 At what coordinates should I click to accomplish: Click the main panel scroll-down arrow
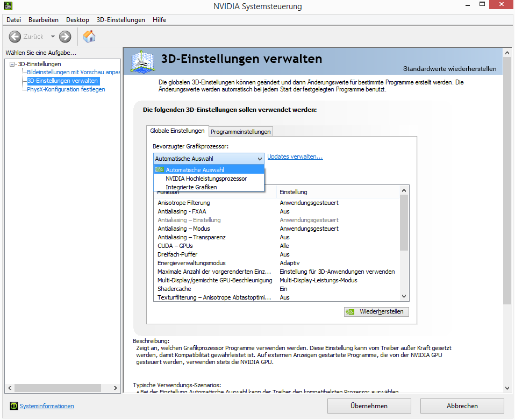pyautogui.click(x=507, y=388)
